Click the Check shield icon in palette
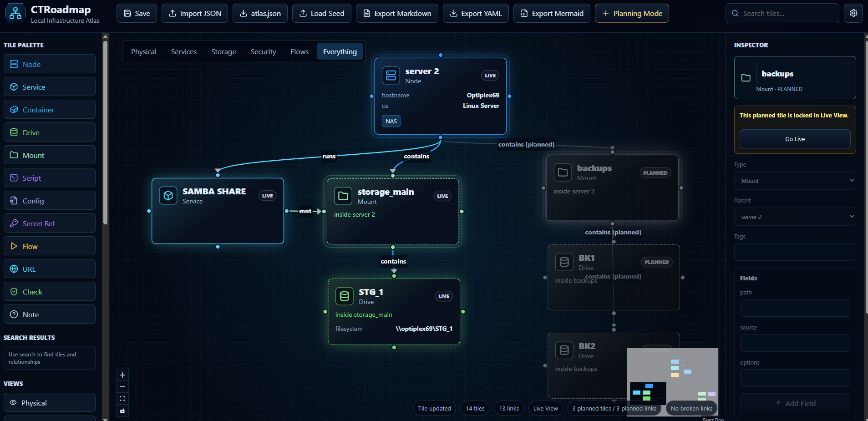Image resolution: width=868 pixels, height=421 pixels. (x=14, y=292)
